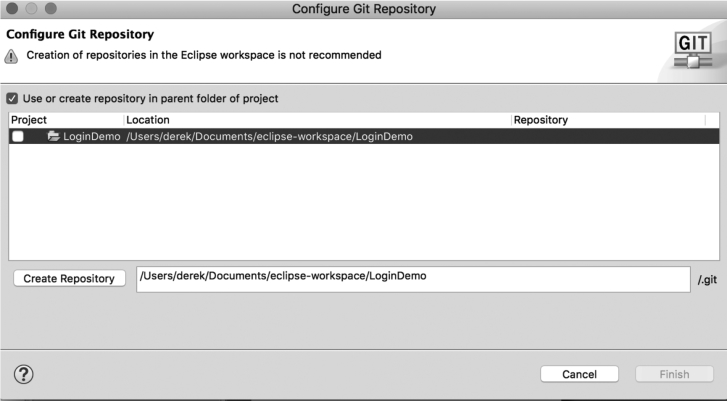Select the LoginDemo location path row
Screen dimensions: 727x401
tap(269, 137)
